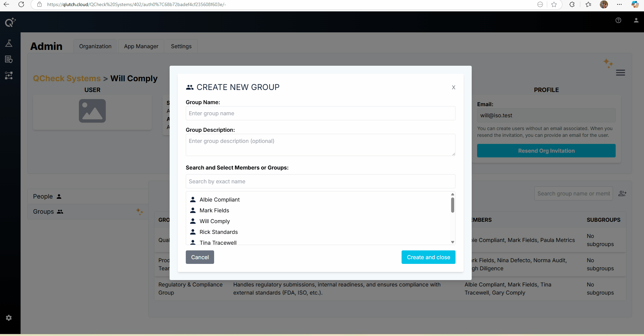Select Albie Compliant from member list
The height and width of the screenshot is (336, 644).
[219, 200]
